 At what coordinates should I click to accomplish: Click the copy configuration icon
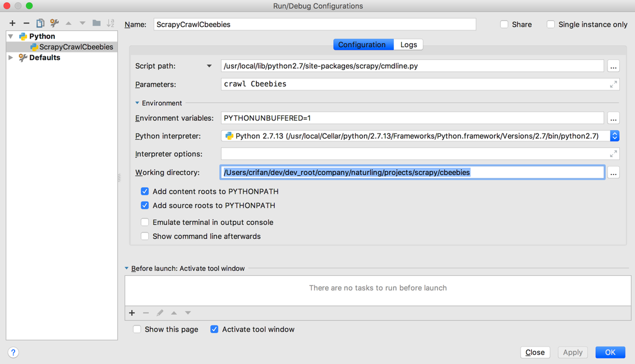pyautogui.click(x=40, y=23)
